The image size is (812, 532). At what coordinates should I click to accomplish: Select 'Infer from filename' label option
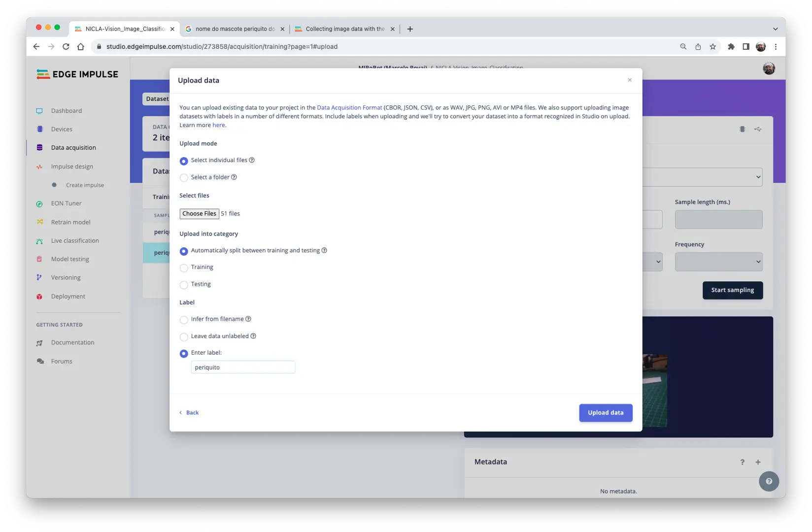tap(184, 320)
